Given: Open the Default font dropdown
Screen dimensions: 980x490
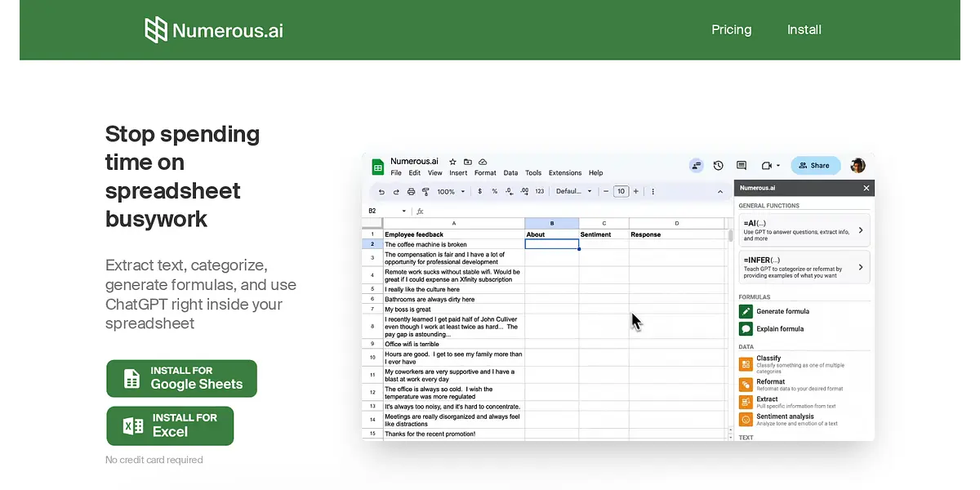Looking at the screenshot, I should coord(573,192).
